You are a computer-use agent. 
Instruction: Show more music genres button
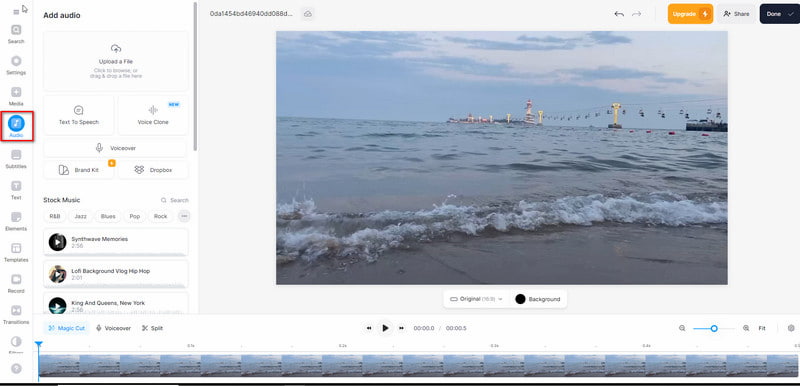184,216
